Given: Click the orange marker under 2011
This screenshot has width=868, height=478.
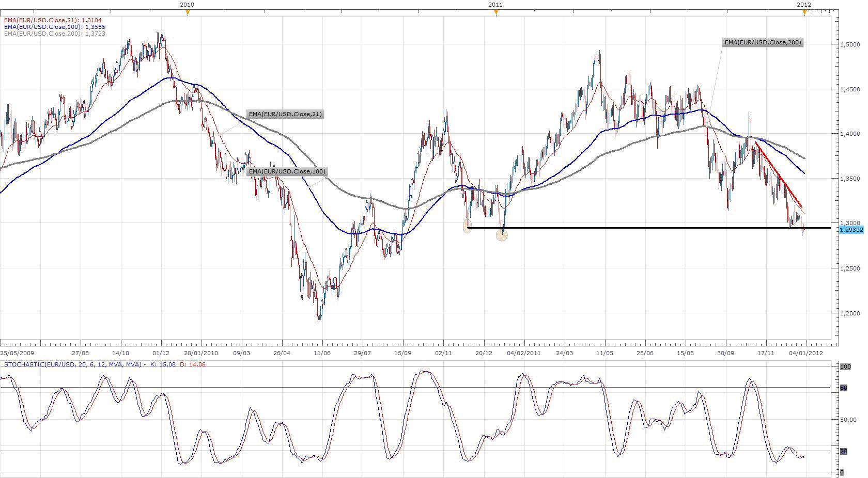Looking at the screenshot, I should point(496,13).
